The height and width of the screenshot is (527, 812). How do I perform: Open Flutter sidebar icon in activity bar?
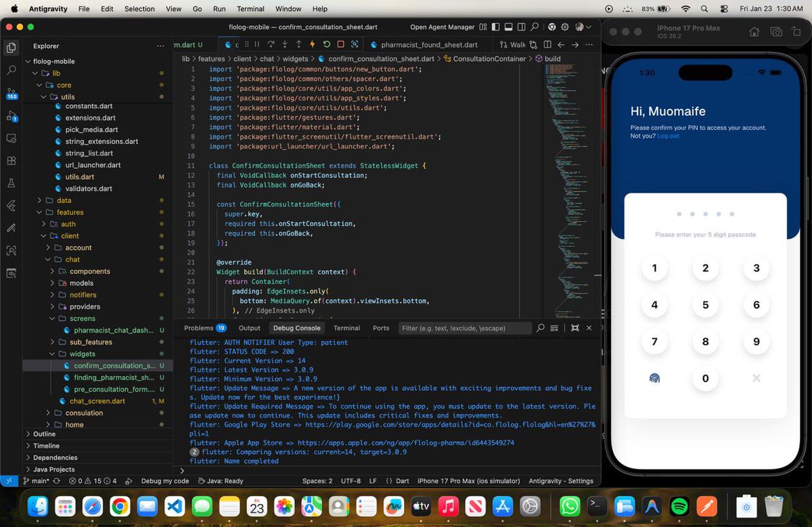point(11,206)
